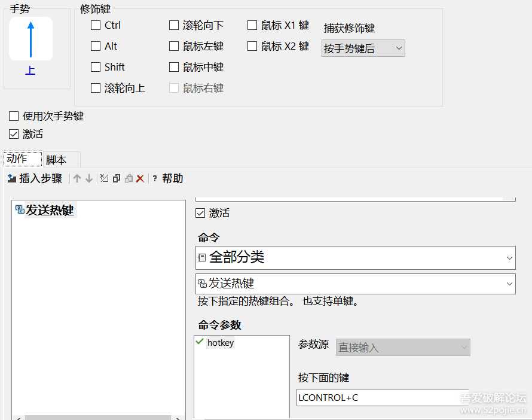Move the step up with the up arrow icon
The width and height of the screenshot is (532, 420).
point(77,178)
